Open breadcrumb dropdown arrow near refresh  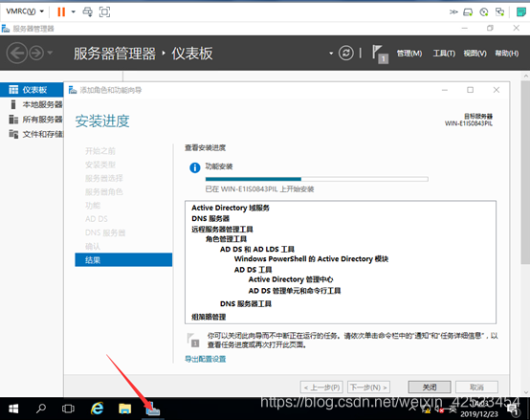(x=331, y=53)
